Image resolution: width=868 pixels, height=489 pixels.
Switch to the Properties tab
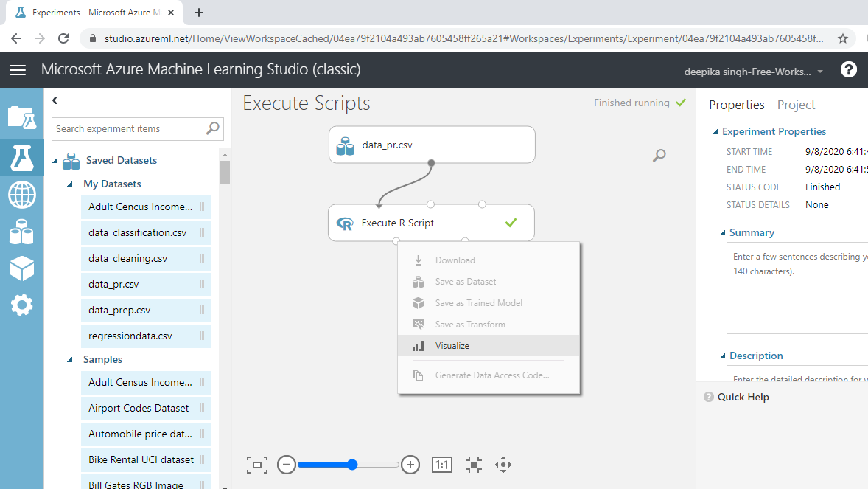[736, 105]
